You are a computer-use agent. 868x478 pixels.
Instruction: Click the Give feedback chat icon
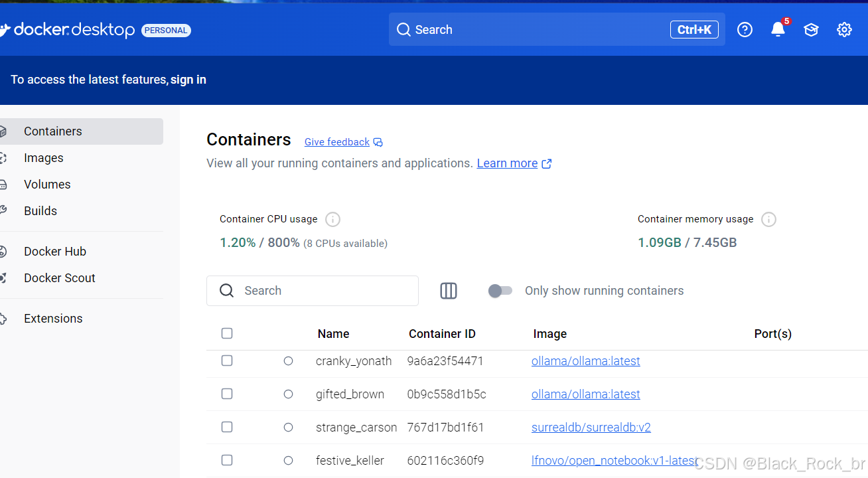click(378, 142)
